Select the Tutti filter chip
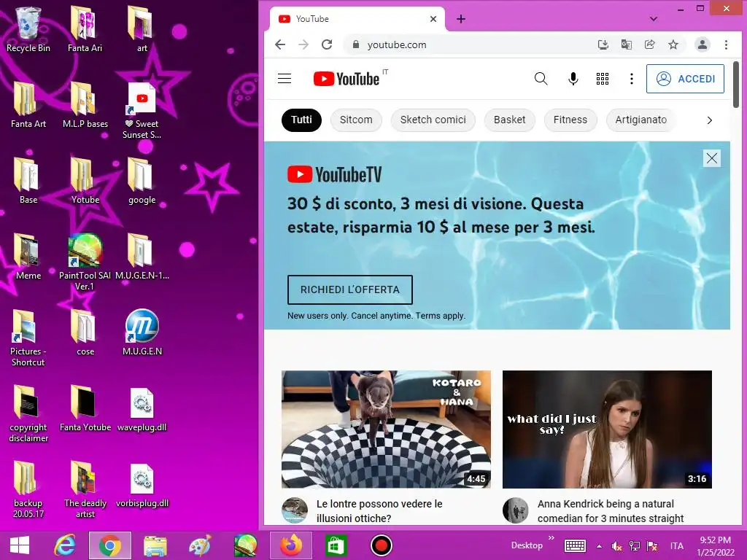Image resolution: width=747 pixels, height=560 pixels. (301, 120)
